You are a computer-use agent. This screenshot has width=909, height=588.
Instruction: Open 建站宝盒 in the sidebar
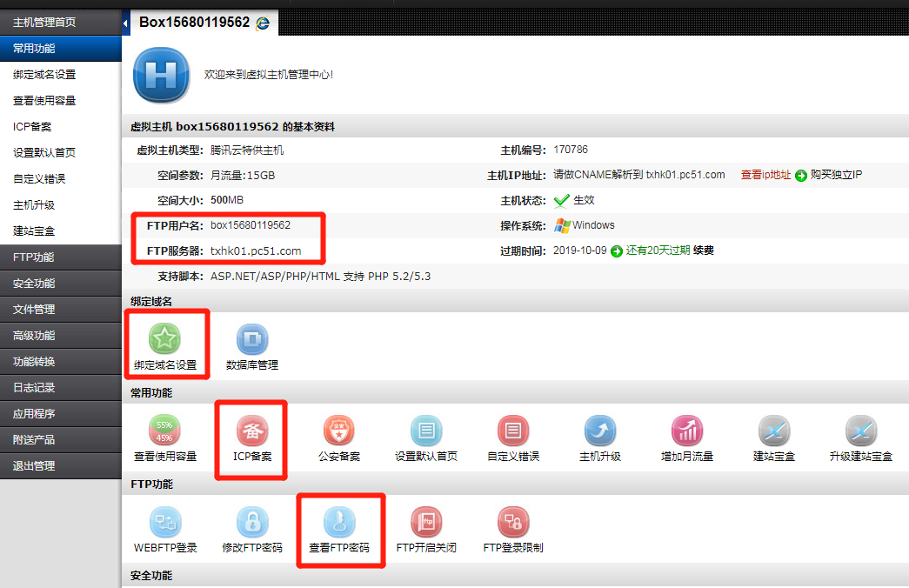pyautogui.click(x=34, y=231)
